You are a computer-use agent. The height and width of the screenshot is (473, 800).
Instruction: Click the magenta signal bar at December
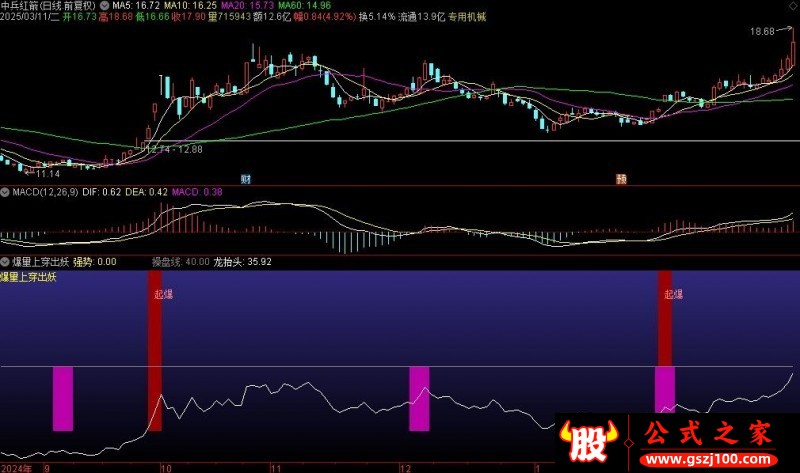pos(419,399)
